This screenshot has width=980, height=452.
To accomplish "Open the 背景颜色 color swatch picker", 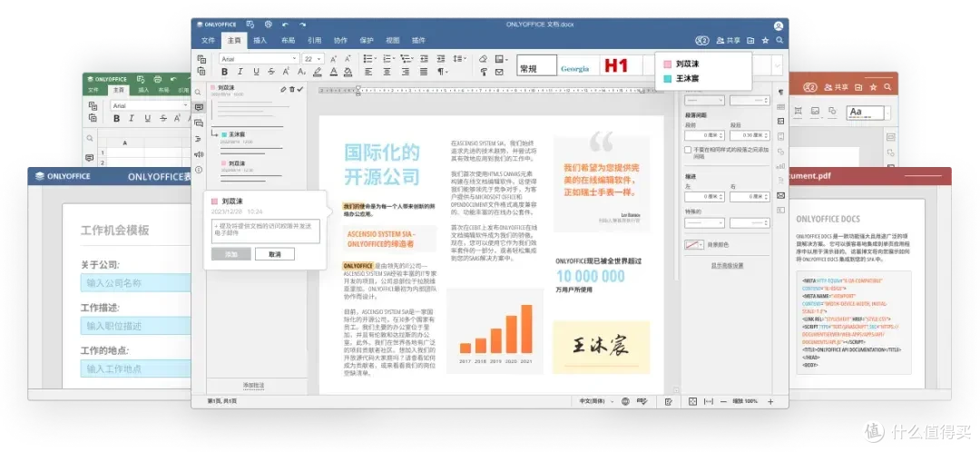I will tap(695, 244).
